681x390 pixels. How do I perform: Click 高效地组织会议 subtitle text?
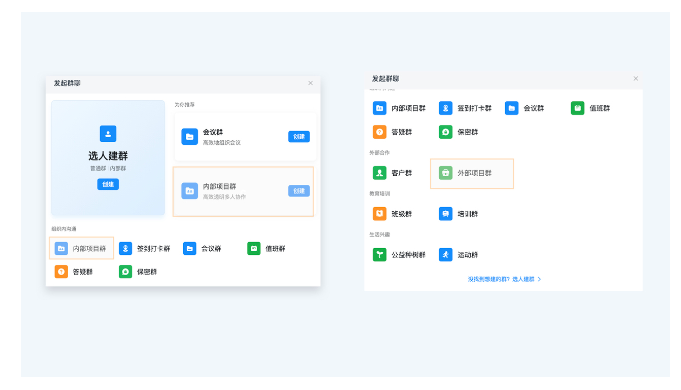click(x=222, y=142)
